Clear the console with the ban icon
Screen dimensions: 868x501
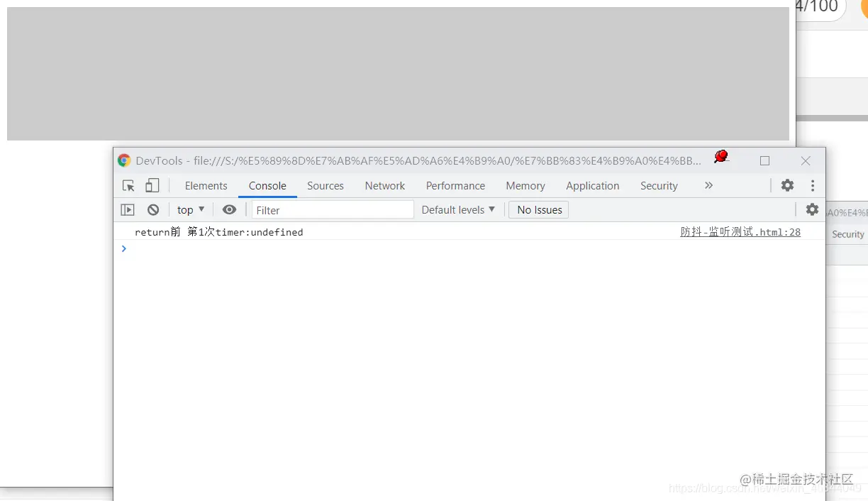(153, 210)
